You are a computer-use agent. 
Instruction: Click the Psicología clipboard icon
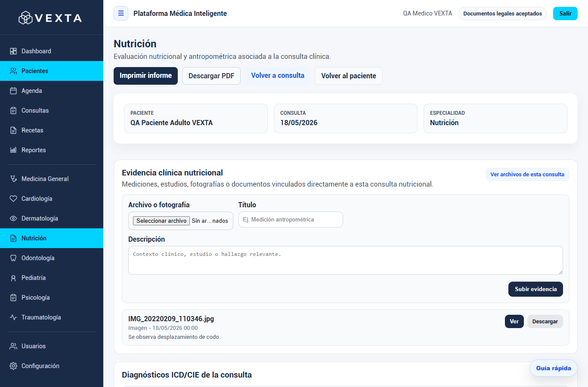tap(13, 298)
